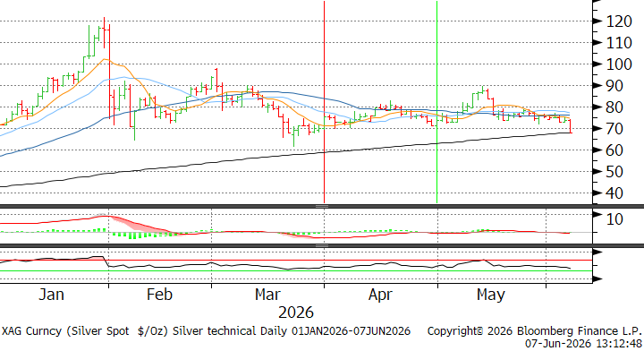
Task: Click the last red candle at the chart's right edge
Action: pyautogui.click(x=570, y=125)
